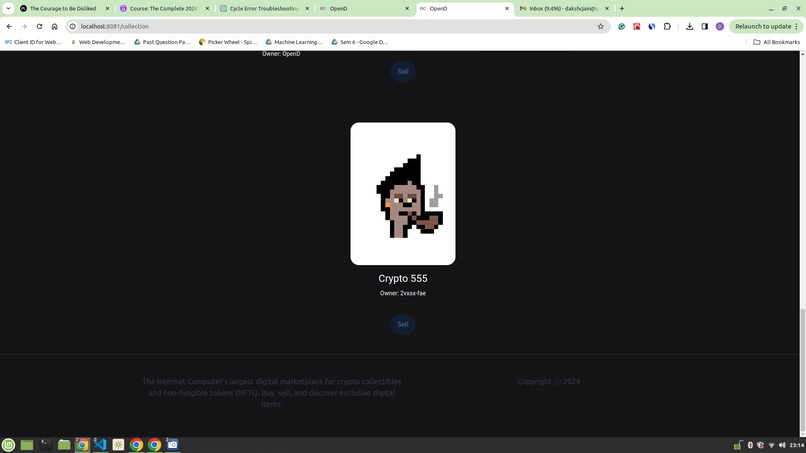Bookmark this page with the star icon
806x453 pixels.
tap(600, 26)
